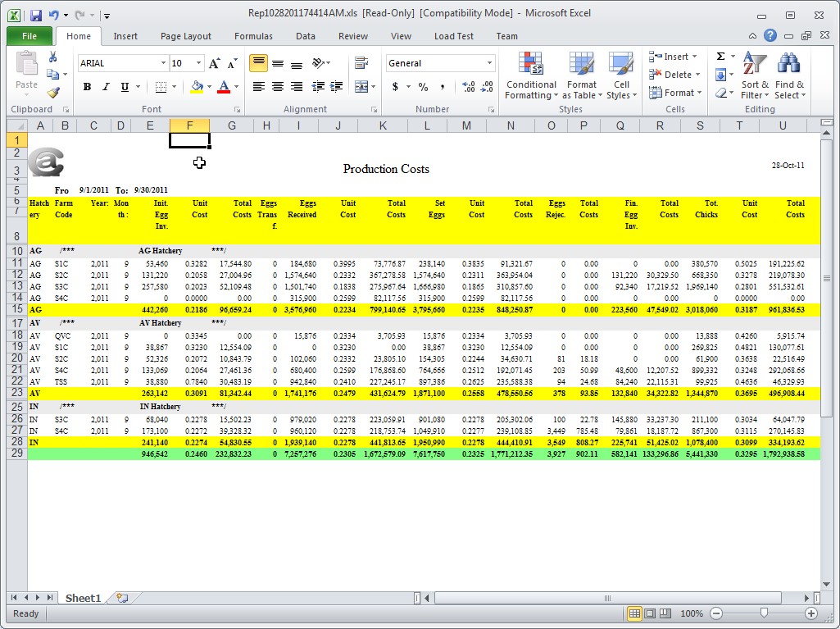Toggle bold formatting
Screen dimensions: 840x629
87,86
